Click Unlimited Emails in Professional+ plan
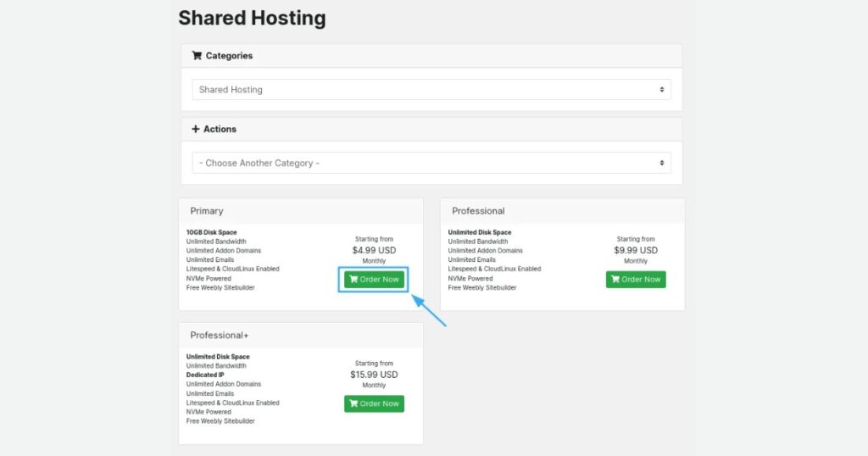Viewport: 868px width, 456px height. 210,393
